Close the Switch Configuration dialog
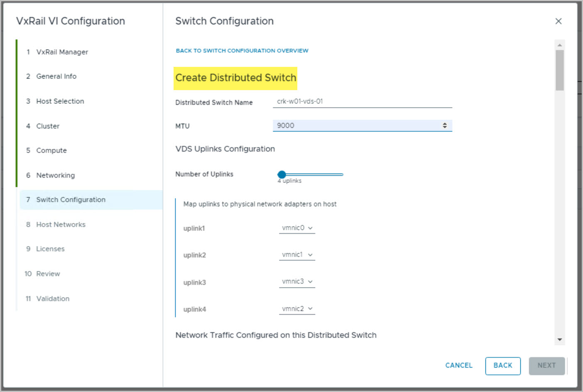 [558, 21]
